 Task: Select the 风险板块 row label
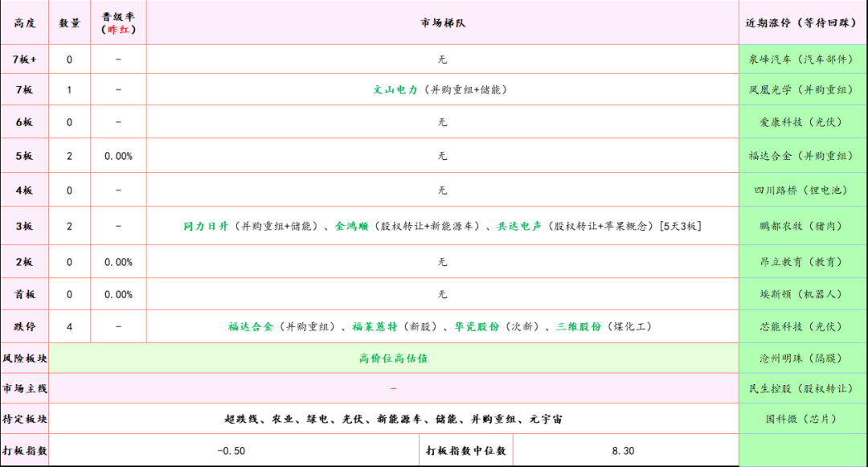24,358
